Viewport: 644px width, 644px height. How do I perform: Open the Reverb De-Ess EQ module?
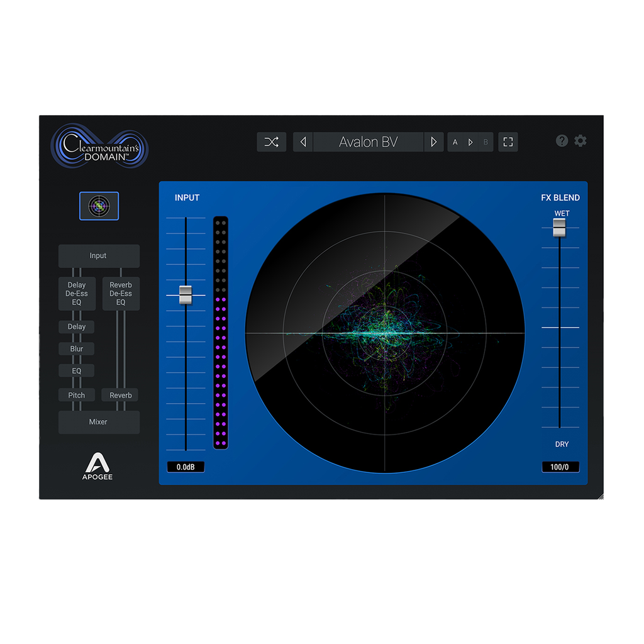click(x=121, y=294)
